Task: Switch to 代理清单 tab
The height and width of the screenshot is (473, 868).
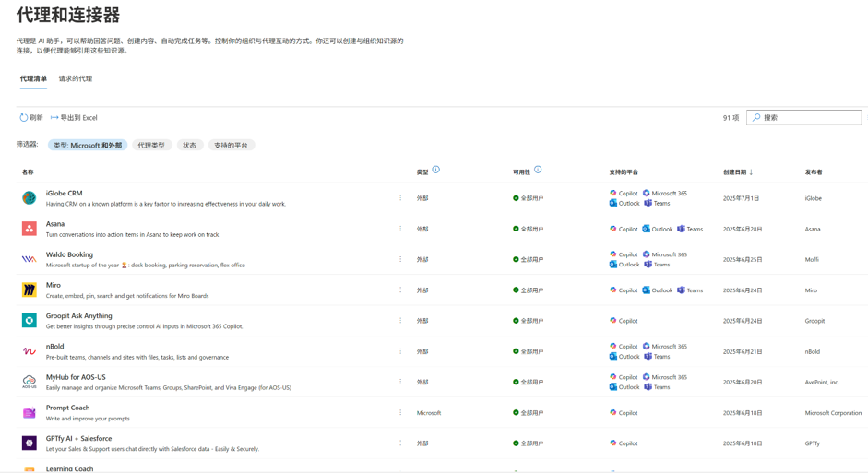Action: (33, 78)
